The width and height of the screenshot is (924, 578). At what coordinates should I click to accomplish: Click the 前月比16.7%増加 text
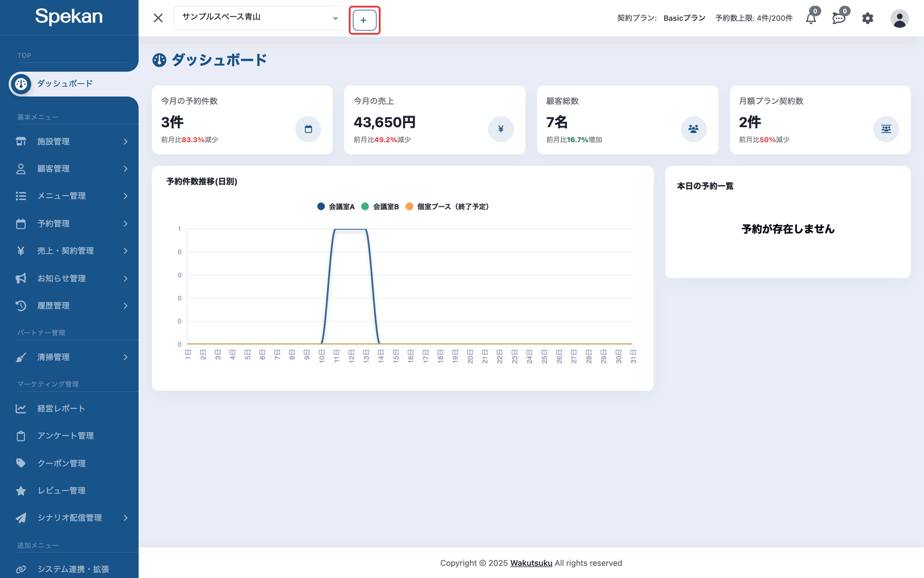[x=574, y=140]
